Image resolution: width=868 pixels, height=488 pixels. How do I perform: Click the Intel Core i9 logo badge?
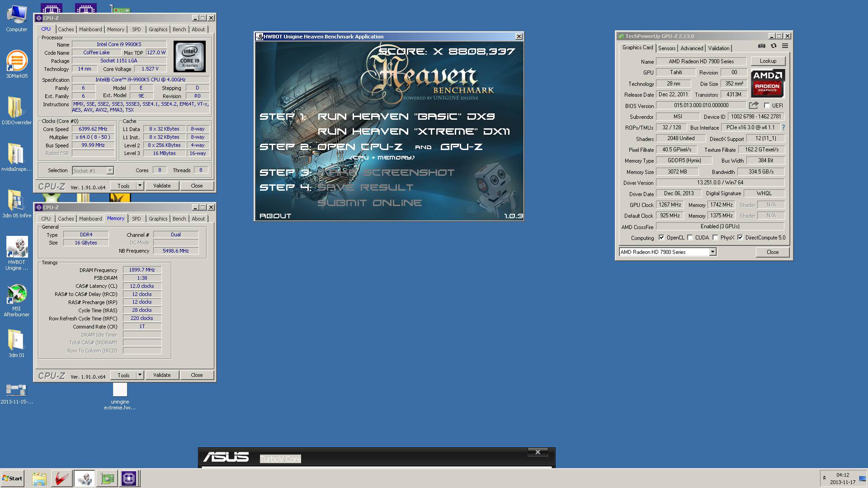(190, 56)
